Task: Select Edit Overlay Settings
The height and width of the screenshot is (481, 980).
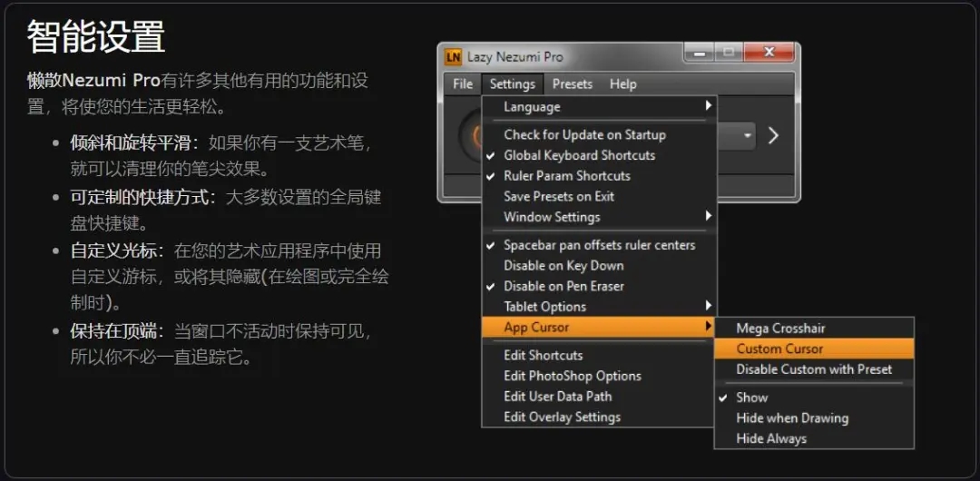Action: 600,417
